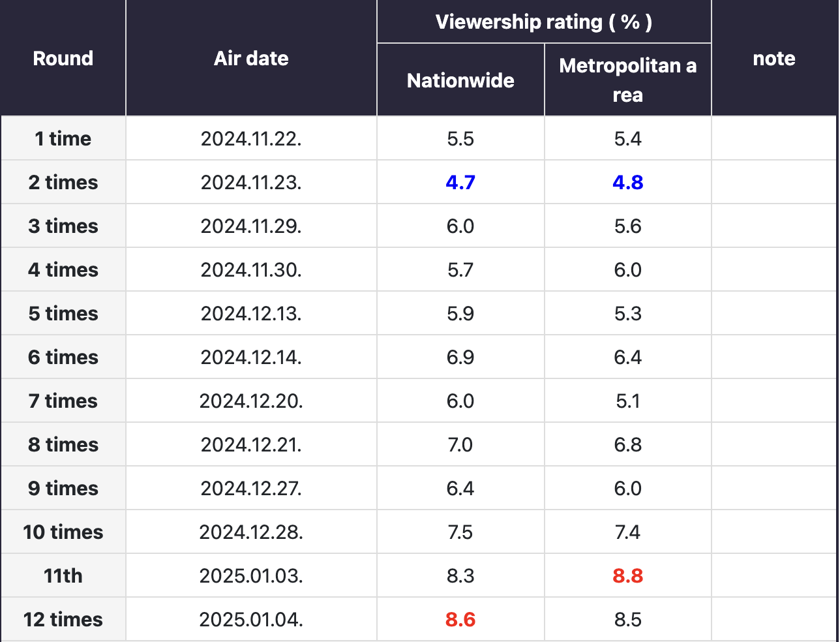
Task: Click the Air date column header
Action: 251,59
